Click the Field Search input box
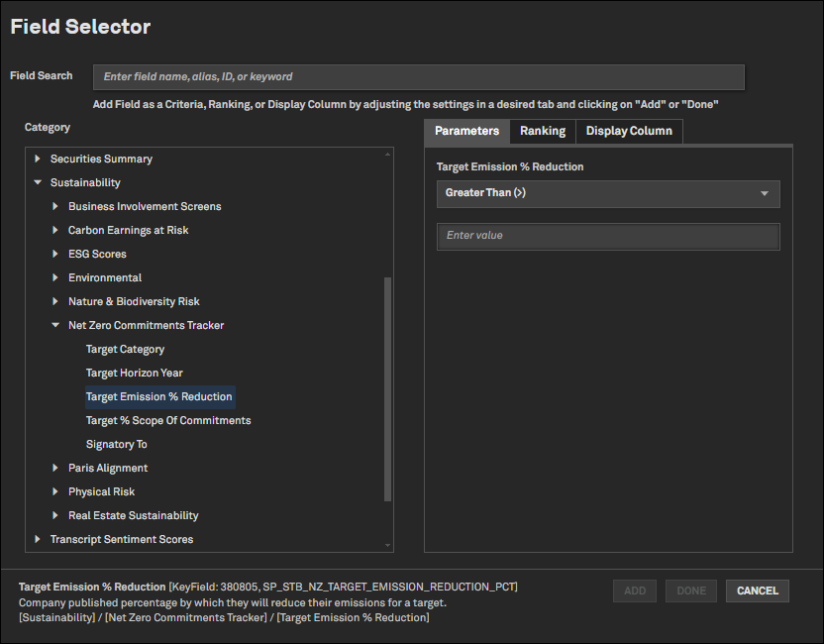 pyautogui.click(x=418, y=76)
